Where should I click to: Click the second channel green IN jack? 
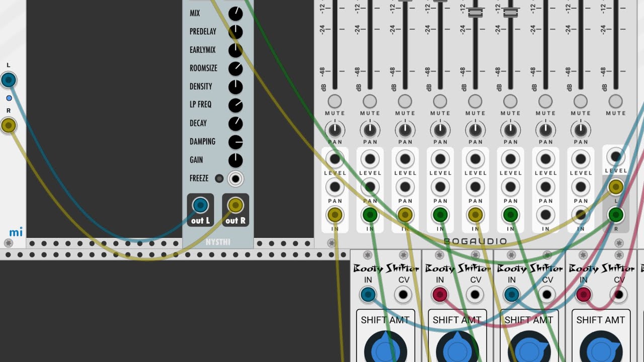click(x=370, y=215)
